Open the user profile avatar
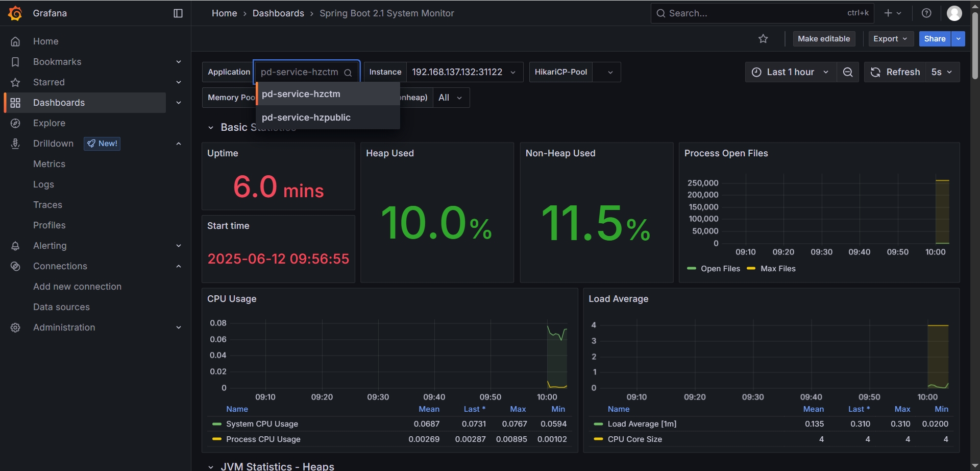 (x=954, y=13)
